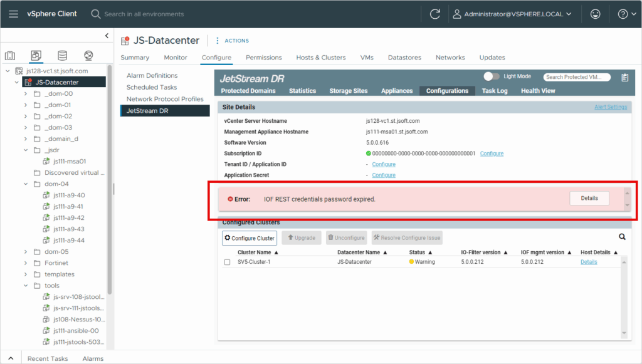Type in the Search Protected VM field

[577, 77]
